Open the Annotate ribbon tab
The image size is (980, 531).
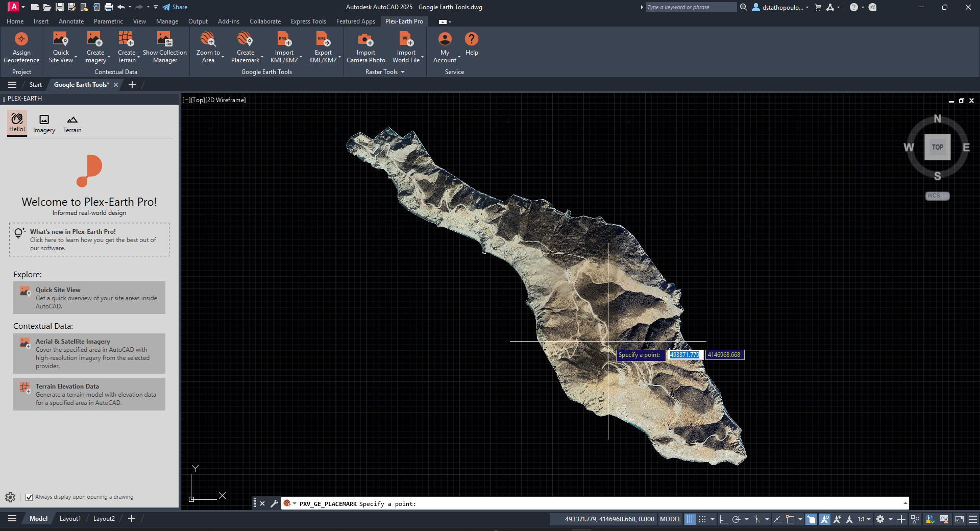71,21
